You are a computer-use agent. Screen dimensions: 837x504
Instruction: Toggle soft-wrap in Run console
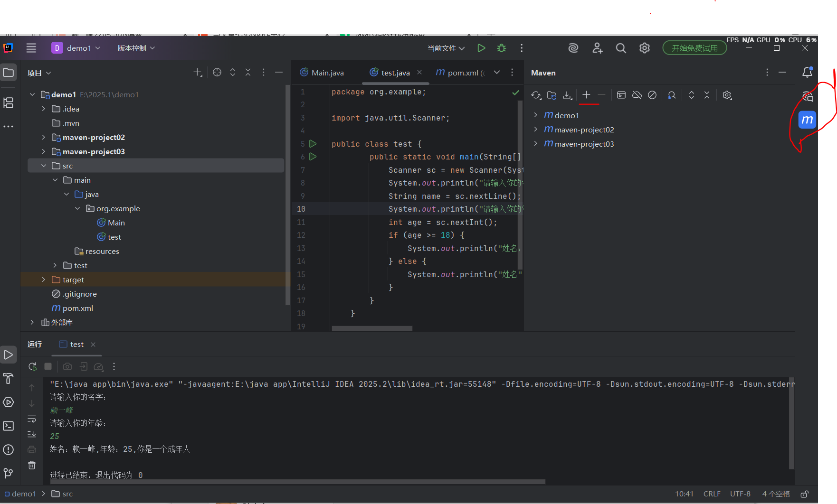click(x=32, y=419)
